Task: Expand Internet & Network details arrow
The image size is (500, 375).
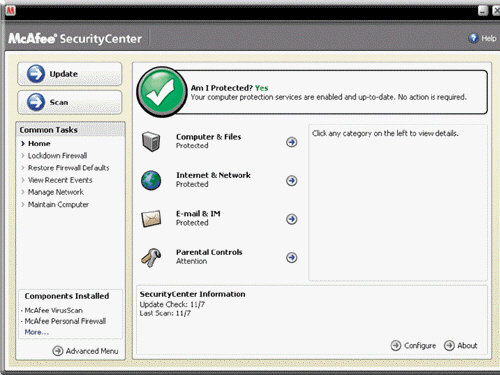Action: (x=292, y=181)
